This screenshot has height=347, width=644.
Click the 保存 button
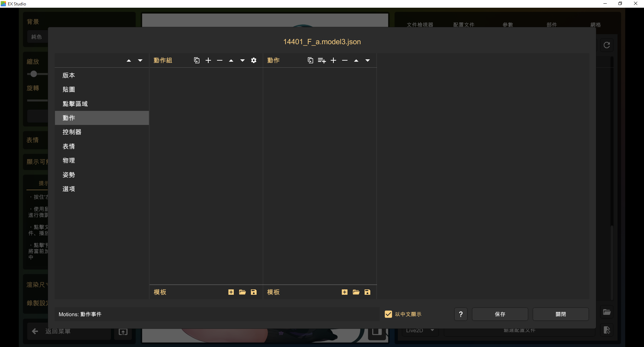[x=500, y=314]
